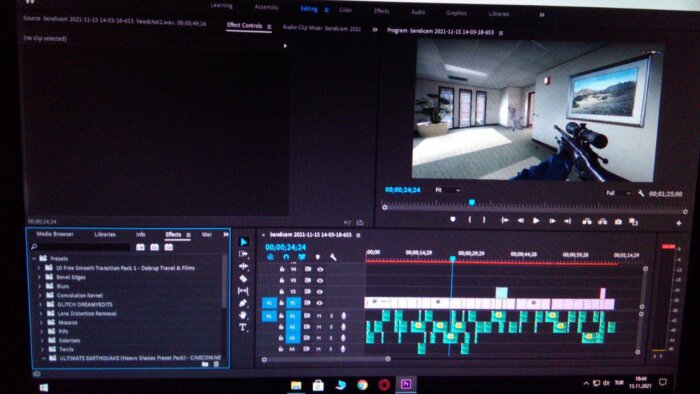Filter effects by 32-bit Color icon

154,247
